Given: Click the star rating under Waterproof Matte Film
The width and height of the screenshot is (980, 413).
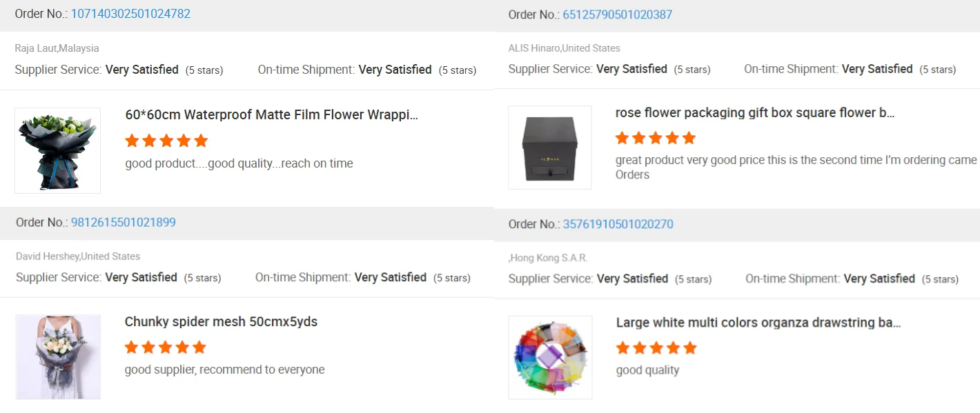Looking at the screenshot, I should pyautogui.click(x=166, y=141).
